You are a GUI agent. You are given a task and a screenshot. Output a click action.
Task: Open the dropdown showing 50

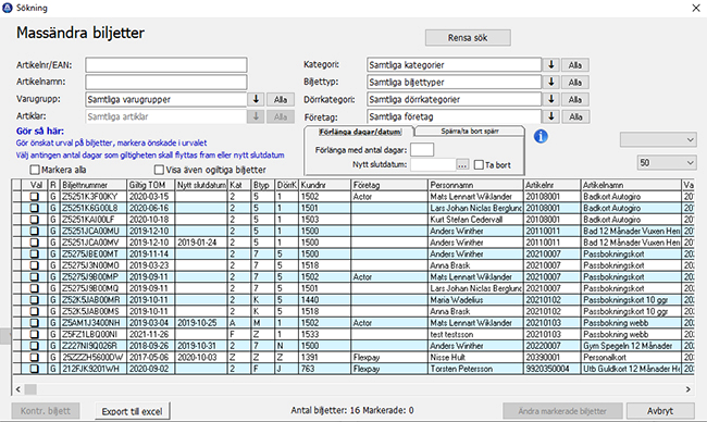[667, 163]
